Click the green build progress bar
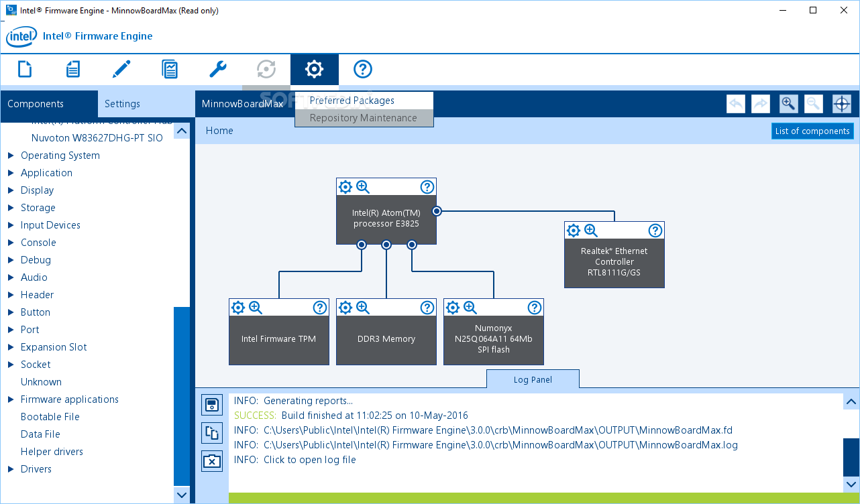This screenshot has height=504, width=860. pyautogui.click(x=544, y=498)
